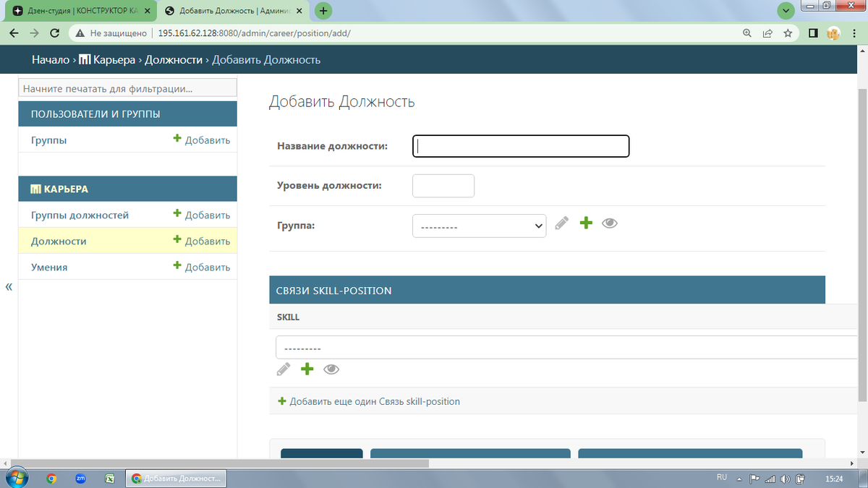Click the eye view icon under Skill dropdown
This screenshot has width=868, height=488.
coord(331,369)
